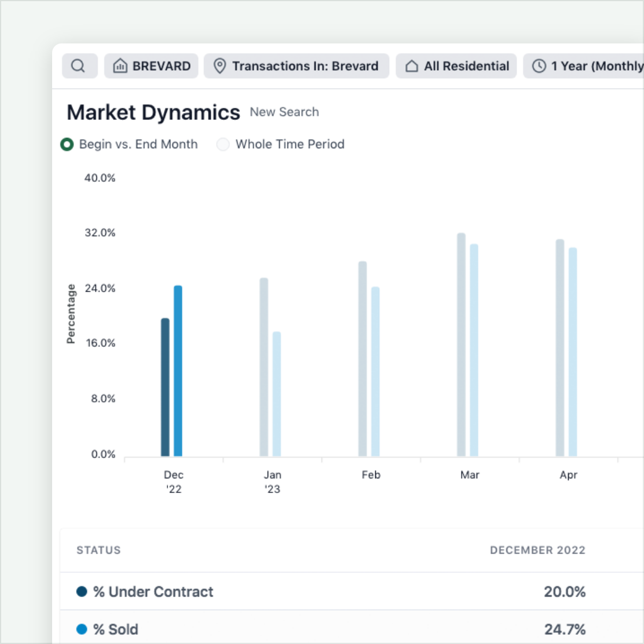Select Whole Time Period radio option
The image size is (644, 644).
[223, 144]
